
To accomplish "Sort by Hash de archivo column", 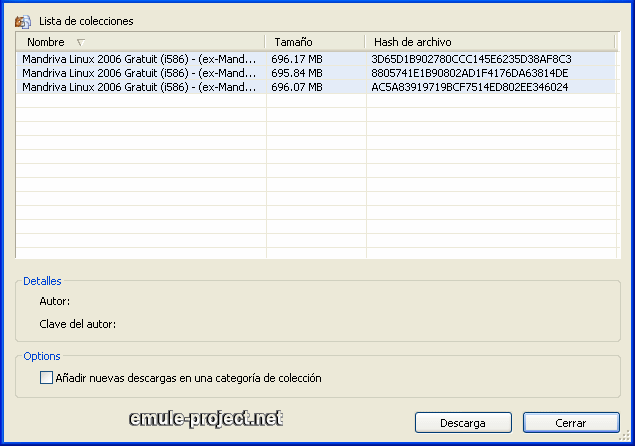I will (412, 42).
